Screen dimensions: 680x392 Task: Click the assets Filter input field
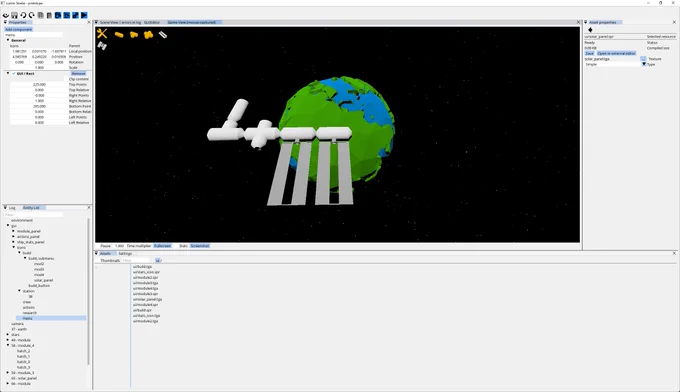pyautogui.click(x=137, y=261)
